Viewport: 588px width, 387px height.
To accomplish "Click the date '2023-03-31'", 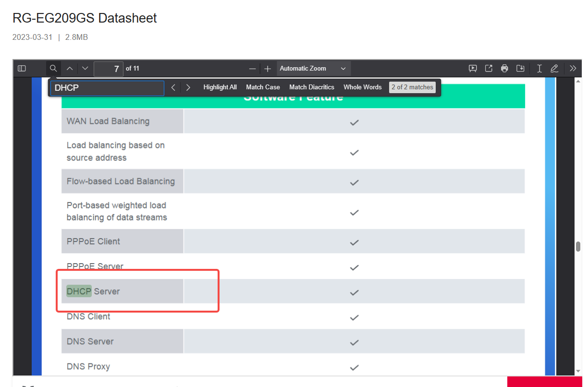I will [32, 37].
